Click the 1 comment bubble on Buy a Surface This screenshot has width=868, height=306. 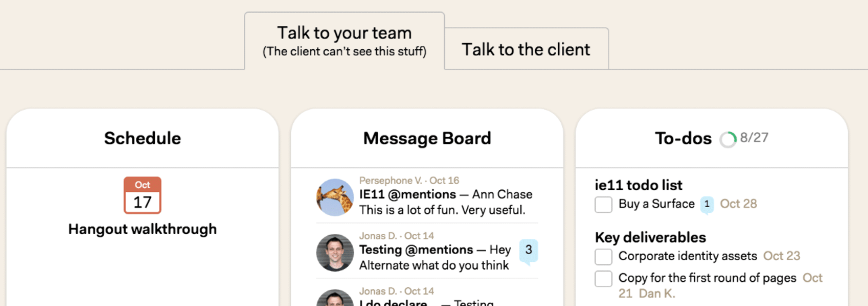707,204
